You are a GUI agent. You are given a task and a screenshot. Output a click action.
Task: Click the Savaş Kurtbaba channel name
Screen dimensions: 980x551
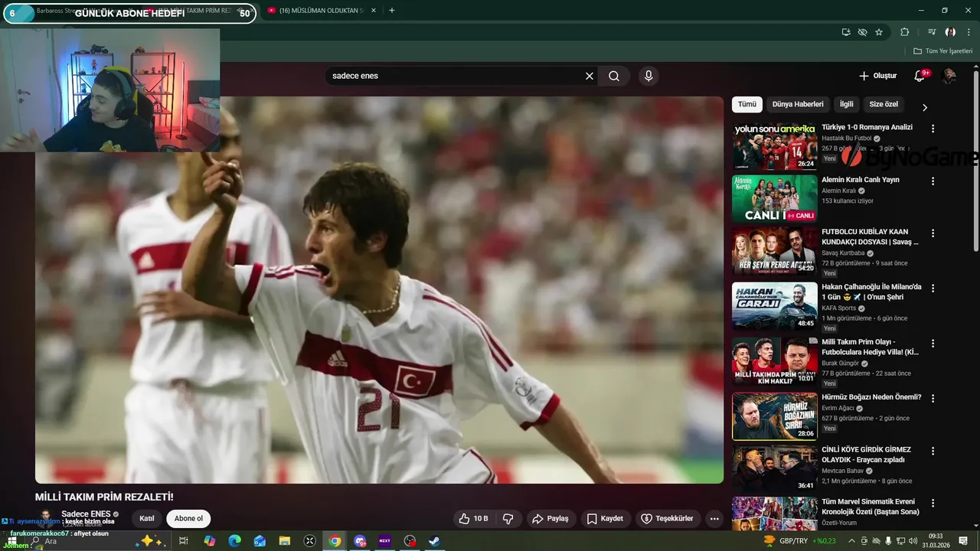[x=843, y=253]
